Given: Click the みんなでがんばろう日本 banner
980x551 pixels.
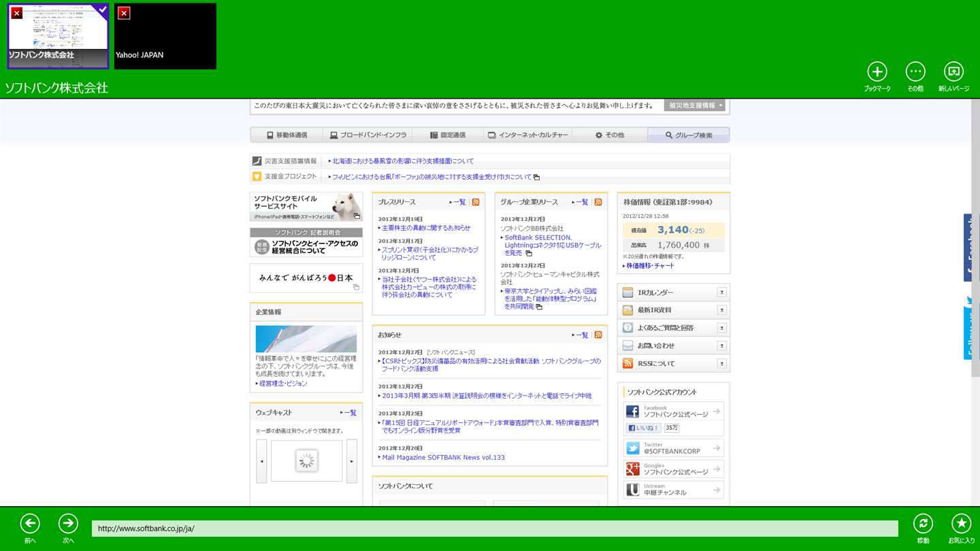Looking at the screenshot, I should coord(306,278).
